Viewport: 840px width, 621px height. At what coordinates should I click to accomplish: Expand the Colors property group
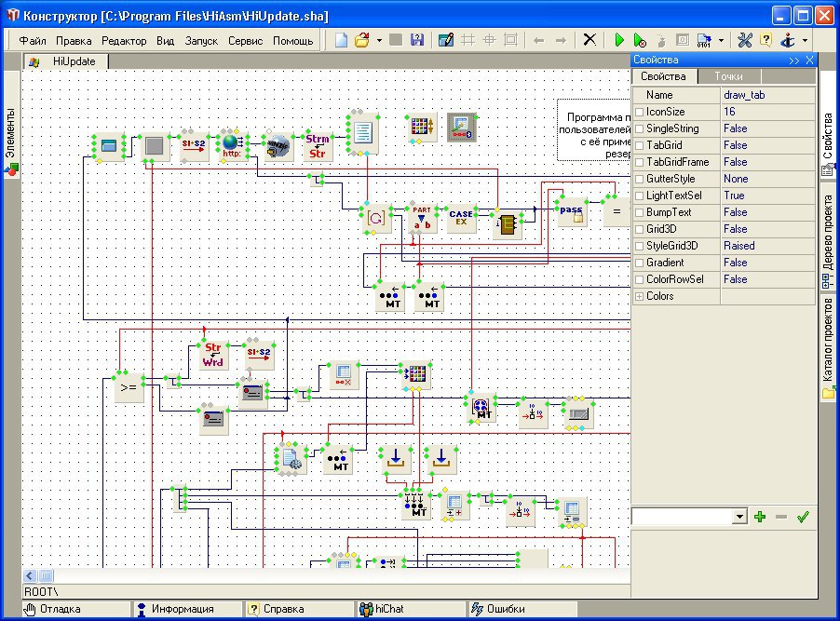(639, 296)
